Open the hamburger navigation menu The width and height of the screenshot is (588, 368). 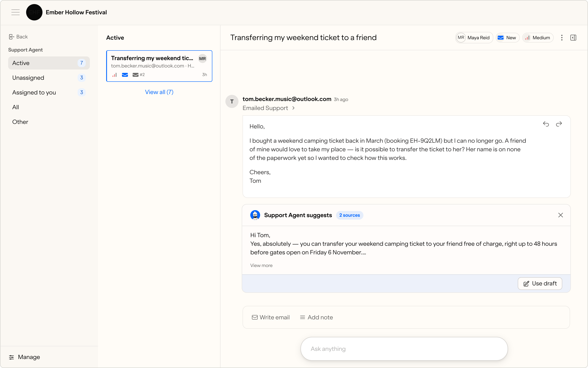[16, 12]
